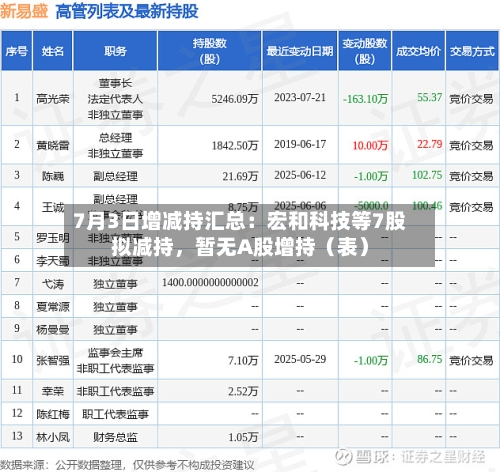
Task: Click 竞价交易 in 陈巍's row
Action: pyautogui.click(x=471, y=176)
